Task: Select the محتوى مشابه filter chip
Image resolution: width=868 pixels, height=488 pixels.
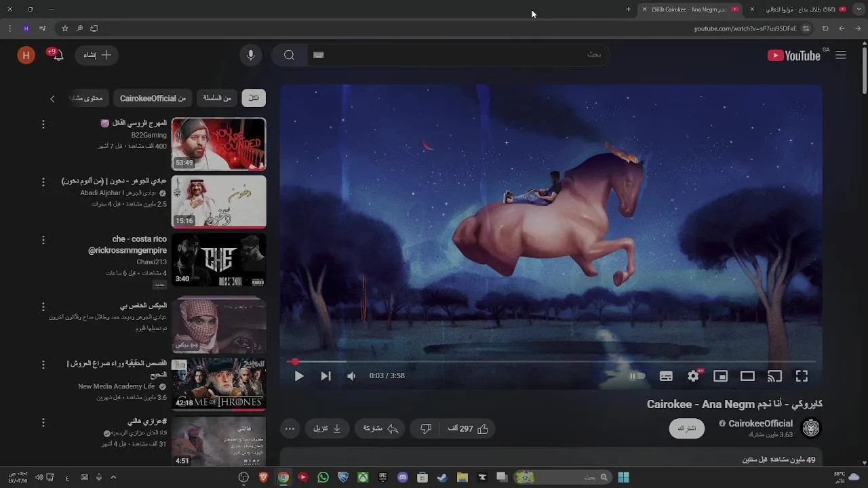Action: 88,98
